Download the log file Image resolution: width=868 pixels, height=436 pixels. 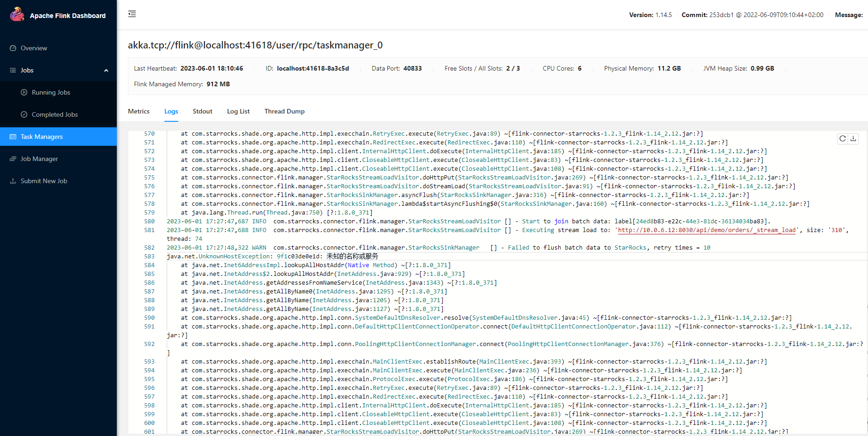point(853,138)
